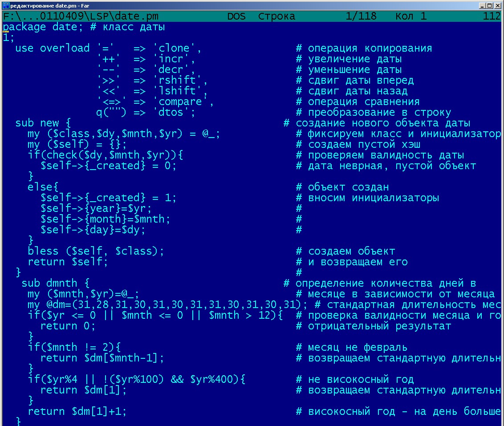504x426 pixels.
Task: Click the 'return $dm[1];' line
Action: click(x=83, y=390)
